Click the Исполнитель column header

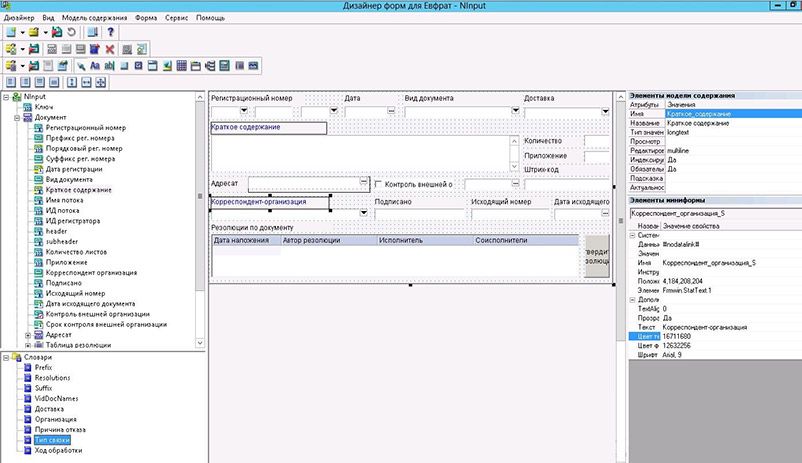(x=426, y=240)
